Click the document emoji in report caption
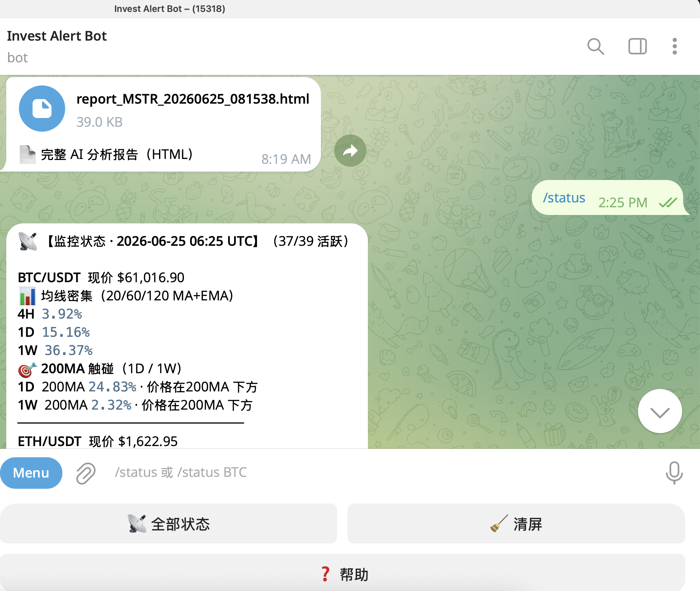Viewport: 700px width, 591px height. (27, 154)
